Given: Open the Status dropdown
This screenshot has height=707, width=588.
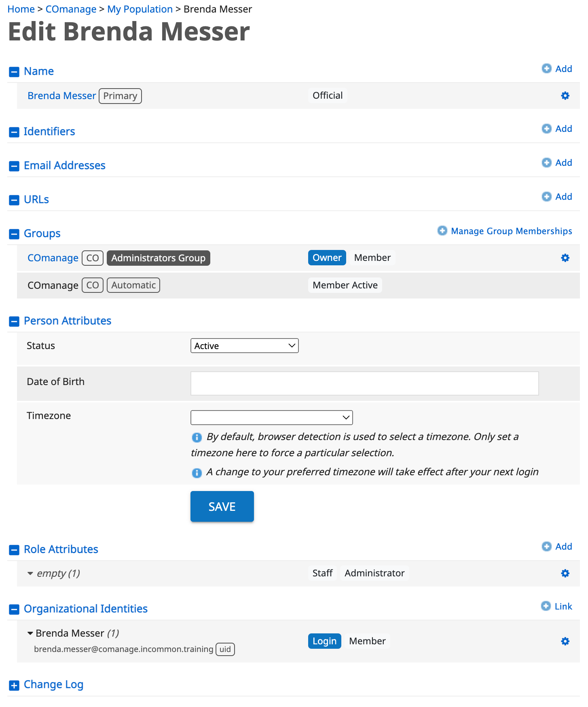Looking at the screenshot, I should point(244,346).
